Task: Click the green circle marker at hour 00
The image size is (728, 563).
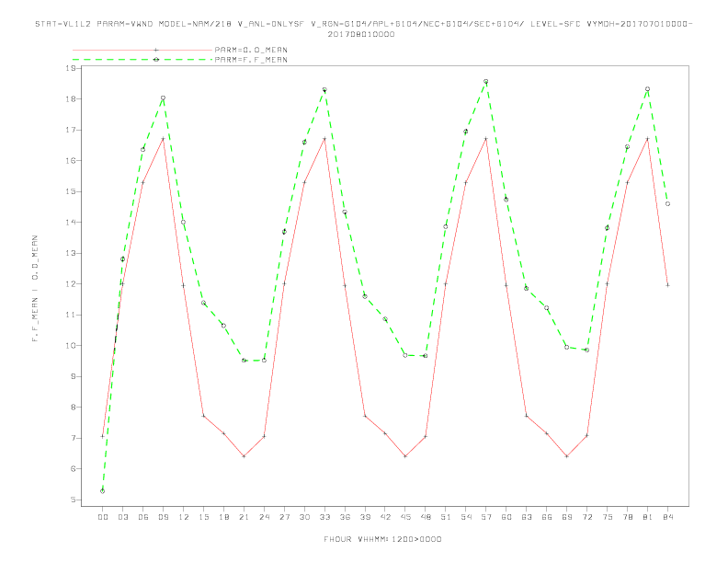Action: 103,491
